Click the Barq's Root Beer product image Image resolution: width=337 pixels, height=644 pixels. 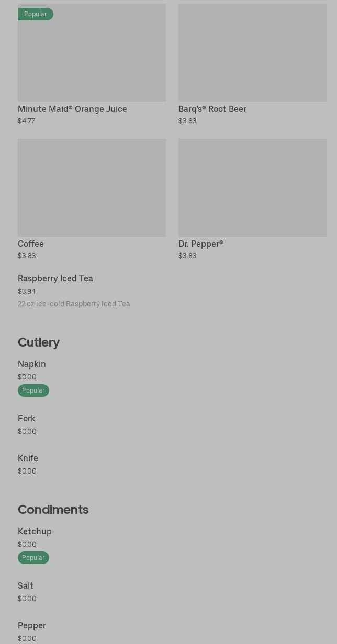click(x=252, y=53)
